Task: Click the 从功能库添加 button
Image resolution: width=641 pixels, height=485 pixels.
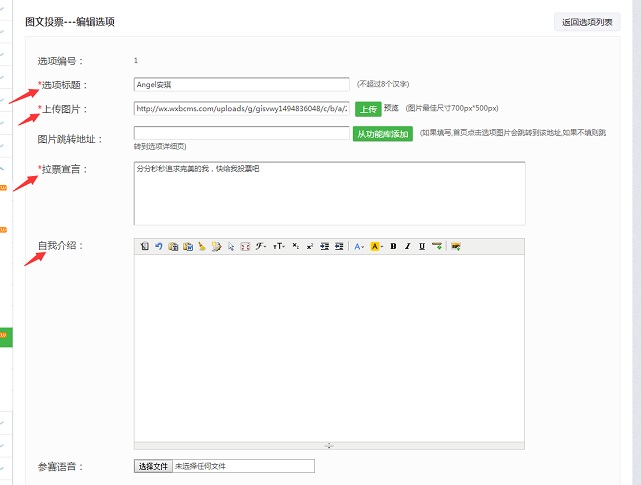Action: [x=383, y=134]
